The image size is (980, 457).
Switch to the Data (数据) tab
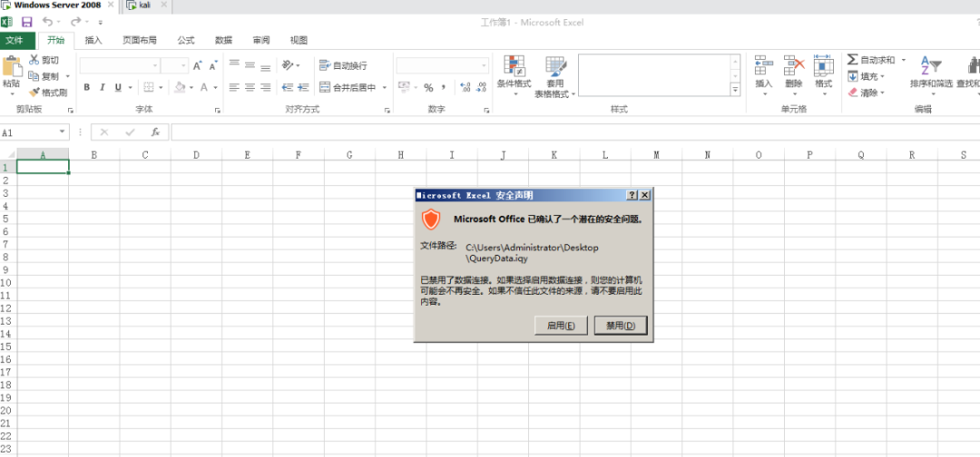tap(224, 40)
